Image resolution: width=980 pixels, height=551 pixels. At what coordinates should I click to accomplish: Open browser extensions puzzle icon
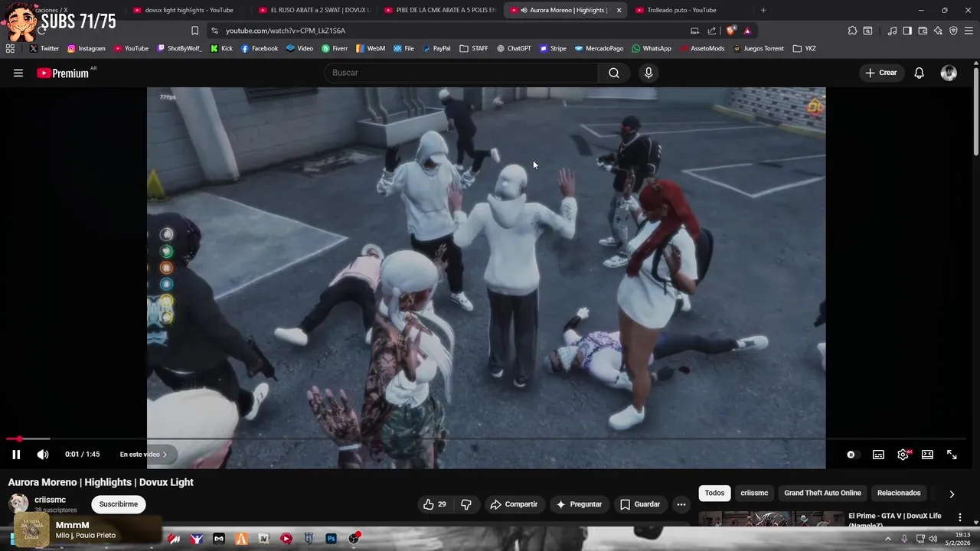[x=852, y=31]
